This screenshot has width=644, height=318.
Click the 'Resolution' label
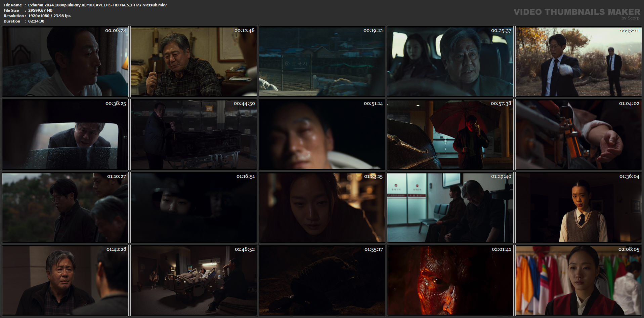(14, 16)
